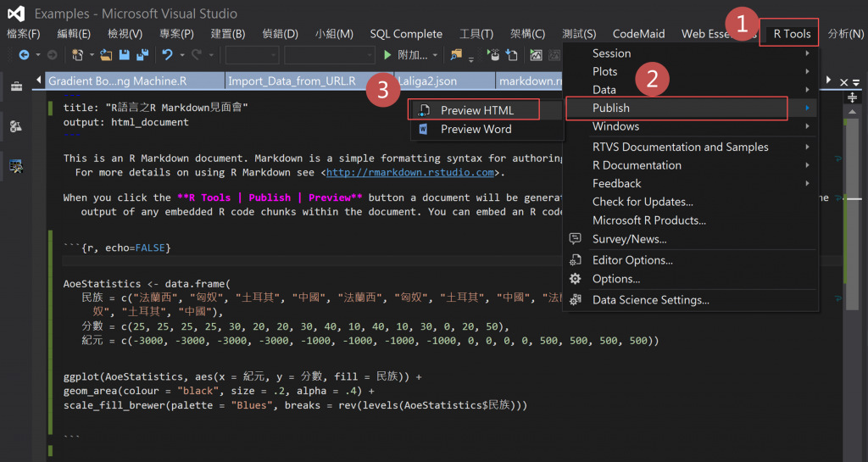
Task: Open the third left sidebar panel icon
Action: click(16, 166)
